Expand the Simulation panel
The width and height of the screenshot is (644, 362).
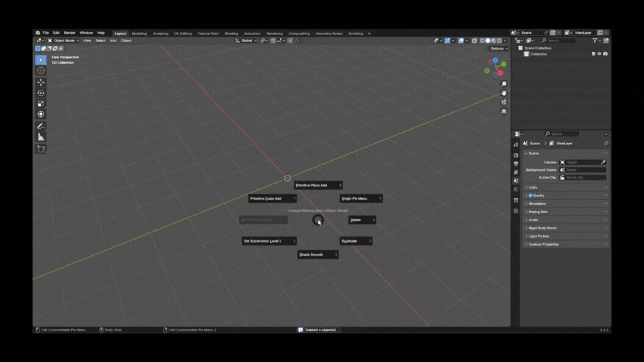[x=565, y=204]
